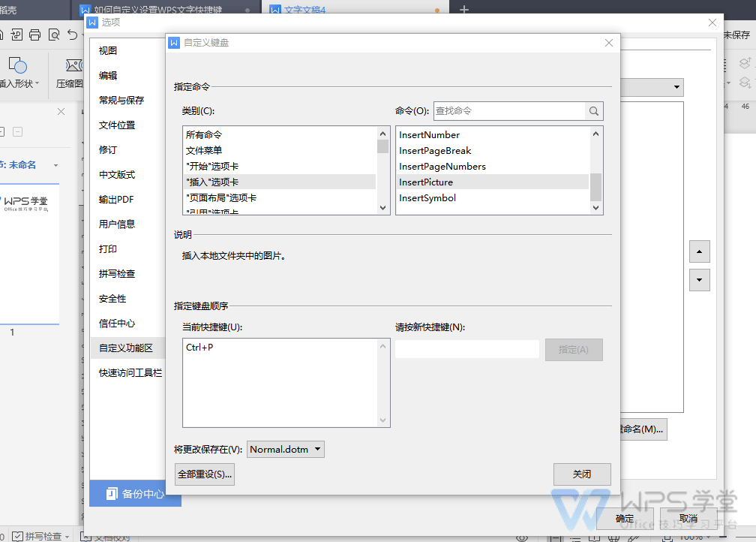Click the Rename (M)... button

pos(643,429)
